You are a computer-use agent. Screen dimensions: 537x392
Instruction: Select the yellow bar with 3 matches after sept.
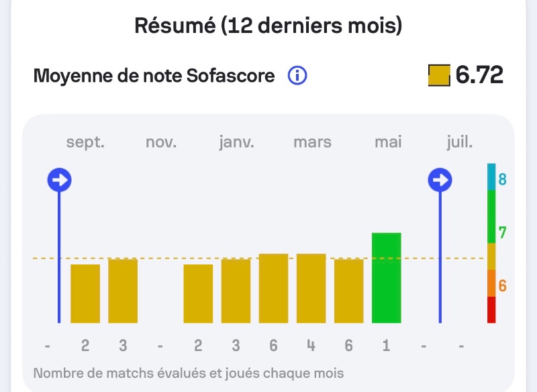point(123,291)
